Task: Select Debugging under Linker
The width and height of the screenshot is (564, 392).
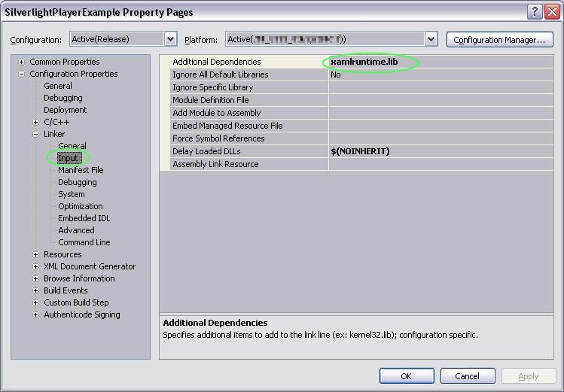Action: [78, 182]
